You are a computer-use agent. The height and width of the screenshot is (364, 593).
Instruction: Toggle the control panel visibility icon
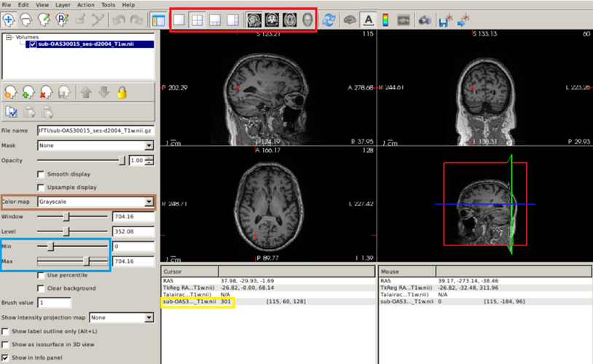(x=159, y=20)
